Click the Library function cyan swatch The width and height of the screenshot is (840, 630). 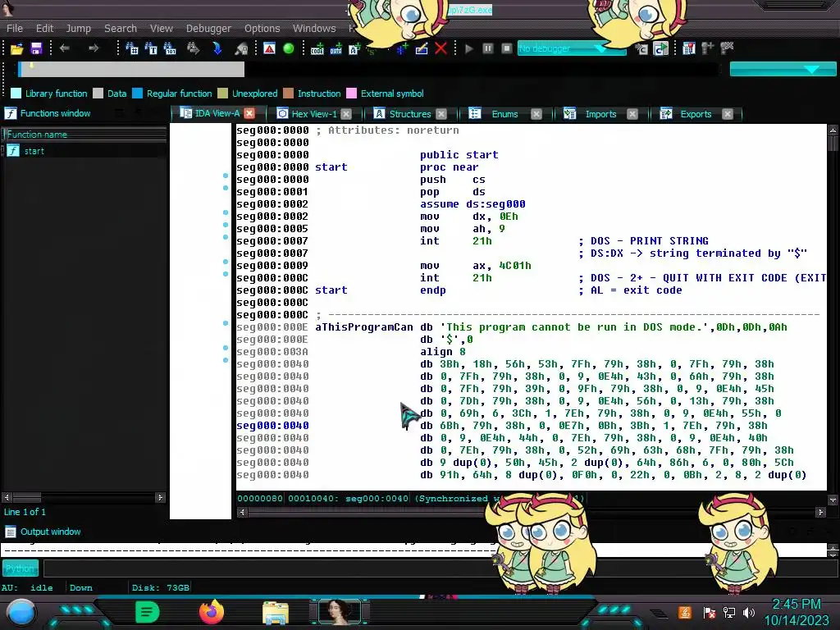(x=16, y=94)
